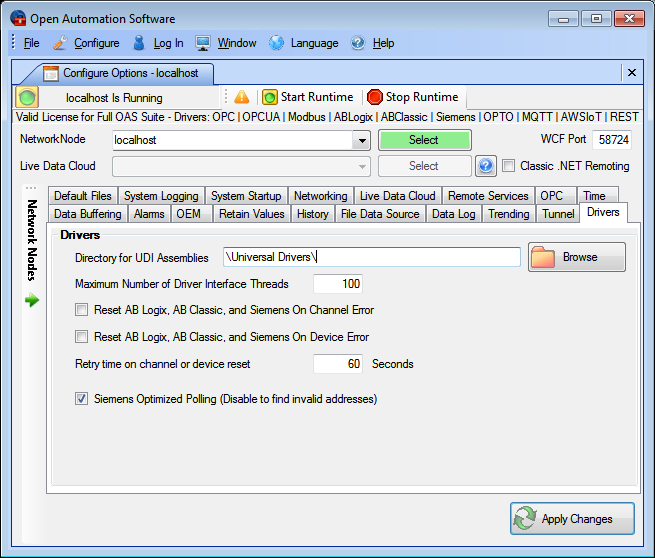
Task: Switch to the Trending tab
Action: click(x=509, y=213)
